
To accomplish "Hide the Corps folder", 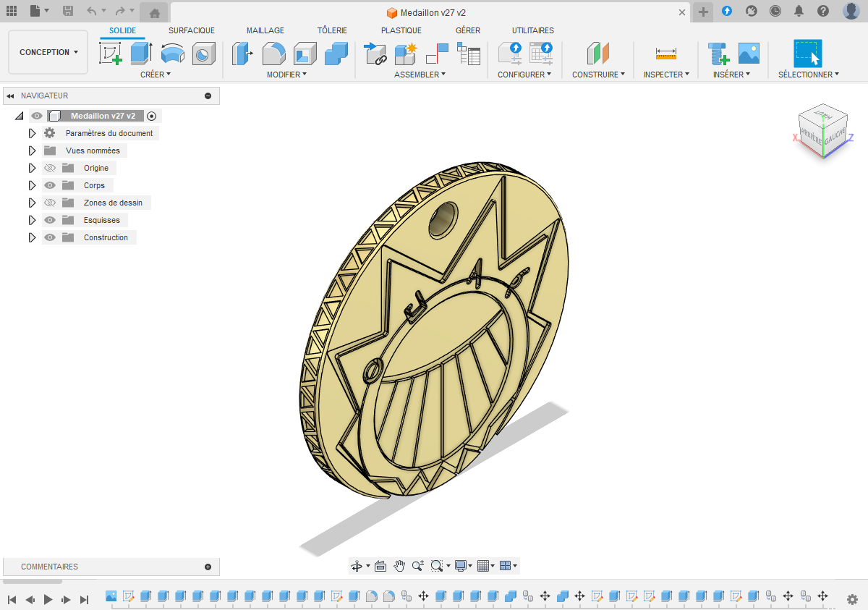I will (50, 185).
